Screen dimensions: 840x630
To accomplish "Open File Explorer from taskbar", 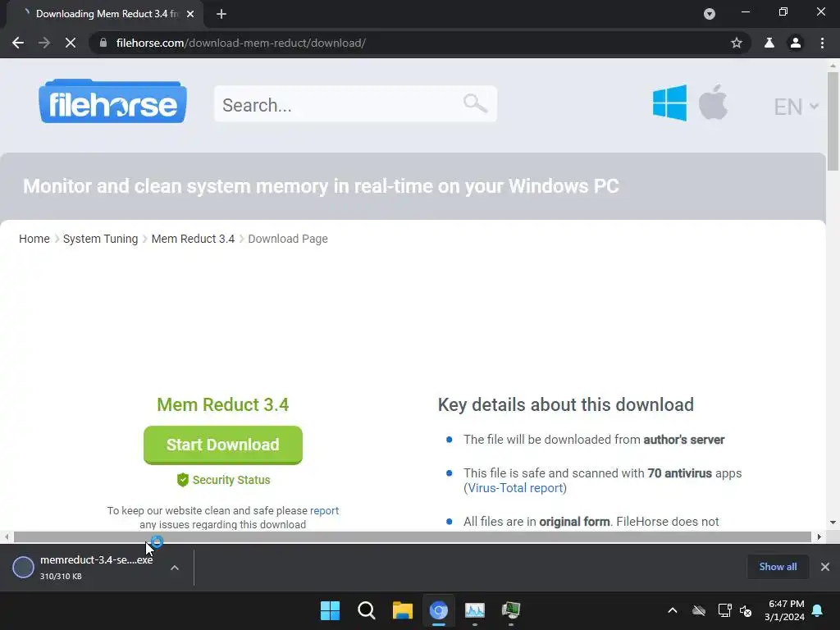I will 402,610.
